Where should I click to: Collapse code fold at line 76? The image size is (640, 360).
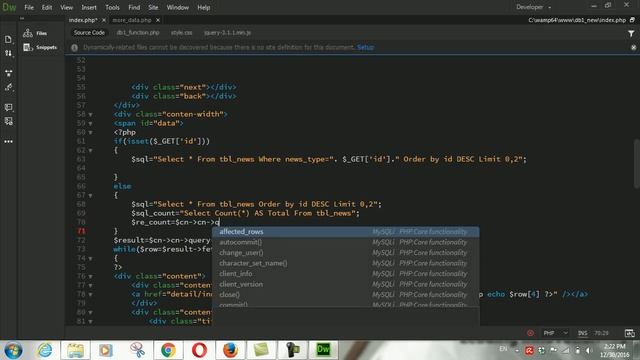click(x=91, y=276)
